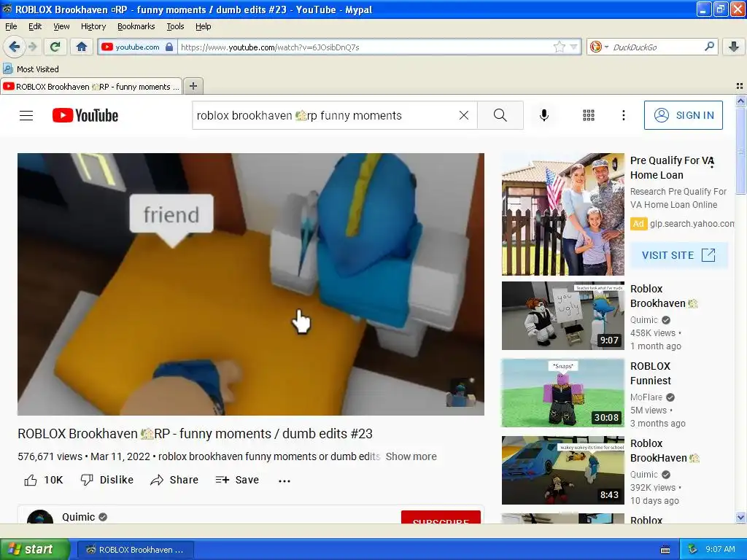Click the page scrollbar down arrow
The height and width of the screenshot is (560, 747).
740,517
